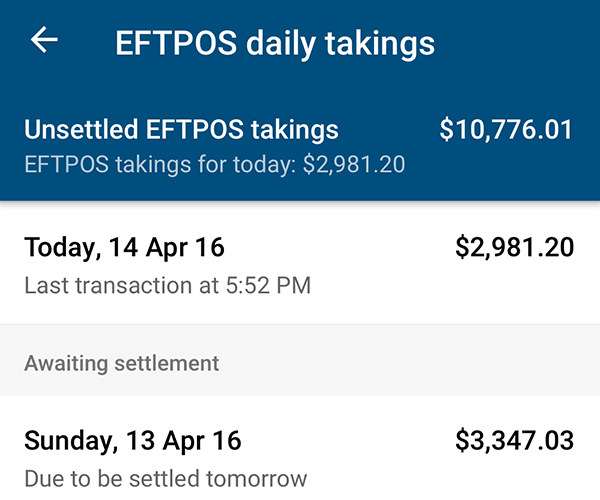
Task: Select "Last transaction at 5:52 PM" text
Action: (167, 286)
